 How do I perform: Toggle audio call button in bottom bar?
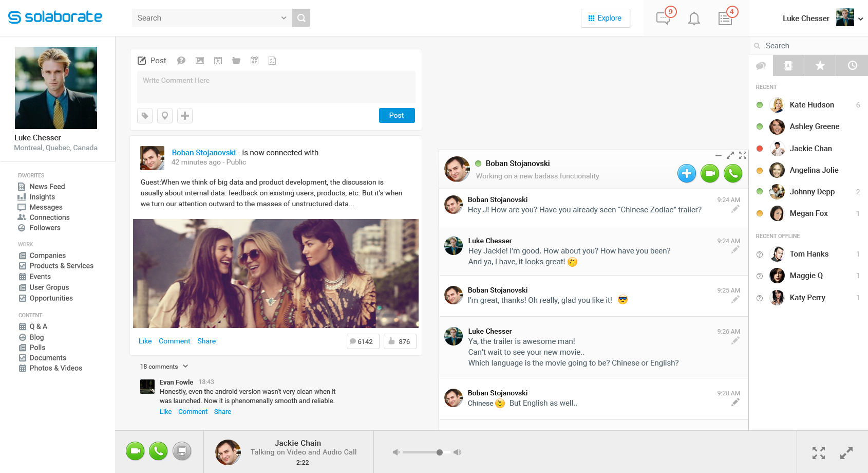tap(158, 451)
